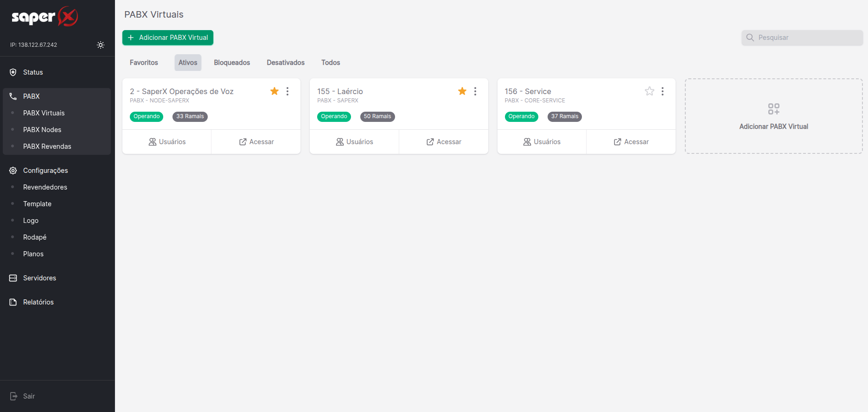Click the grid-plus icon in empty card

coord(773,109)
